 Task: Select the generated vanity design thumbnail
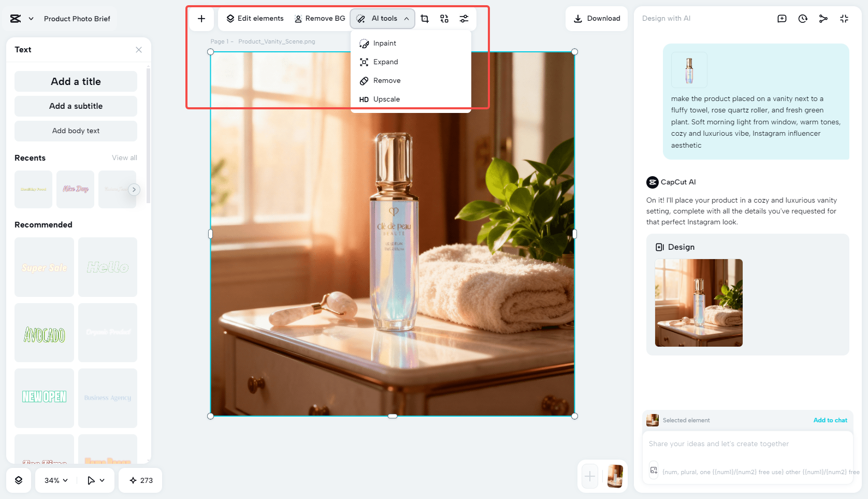point(699,303)
